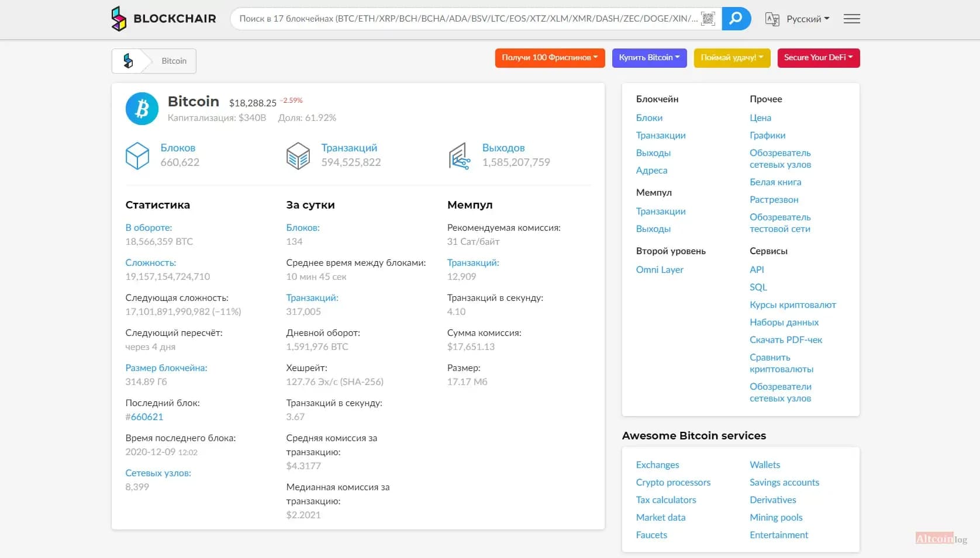
Task: Open the API service link
Action: 757,270
